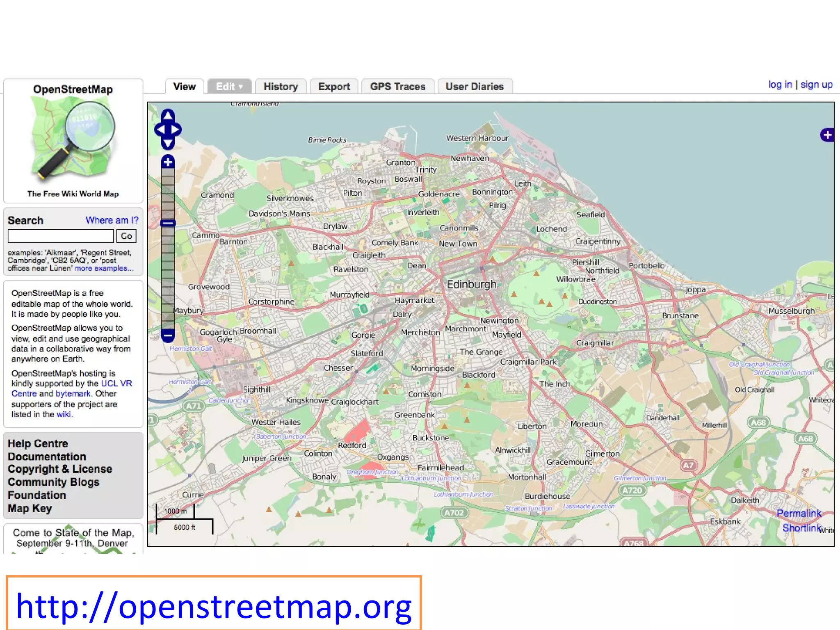Click the Portobello label on map
This screenshot has height=630, width=840.
tap(646, 266)
